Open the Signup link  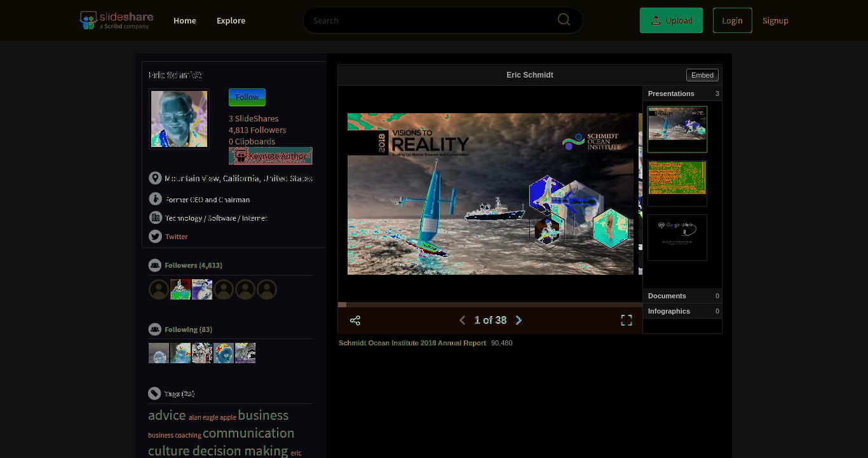775,20
